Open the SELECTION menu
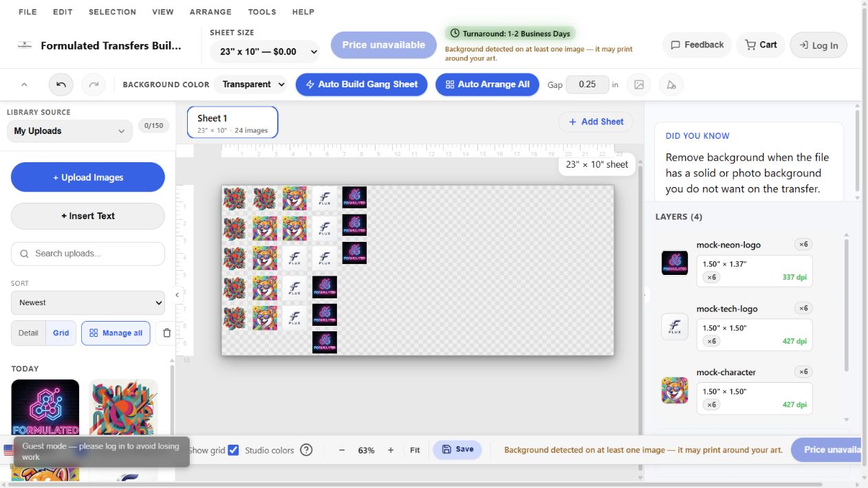 [x=112, y=12]
